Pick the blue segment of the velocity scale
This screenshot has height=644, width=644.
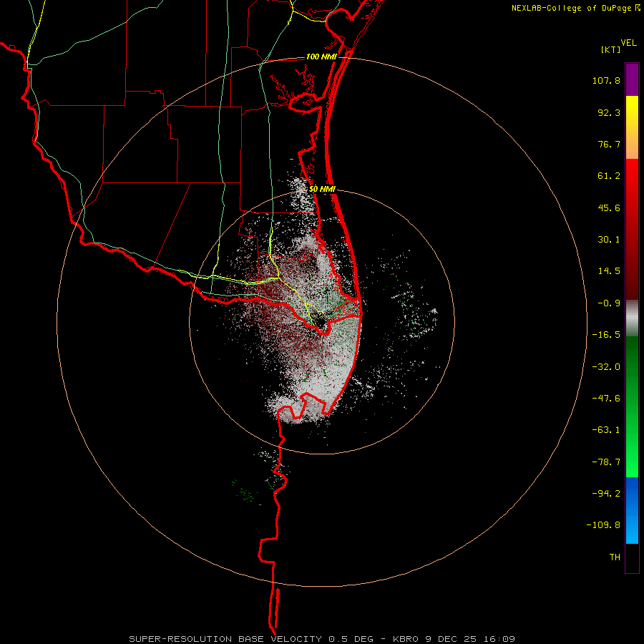(x=632, y=510)
